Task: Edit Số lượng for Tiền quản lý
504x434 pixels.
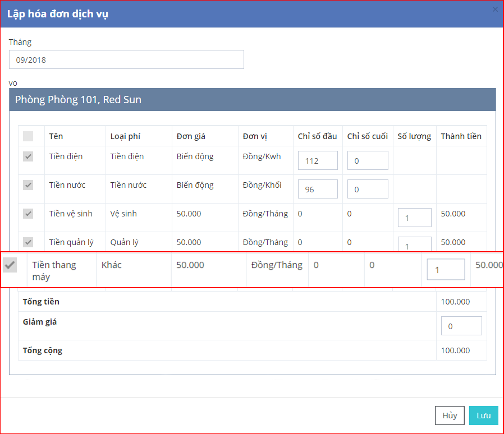Action: 414,244
